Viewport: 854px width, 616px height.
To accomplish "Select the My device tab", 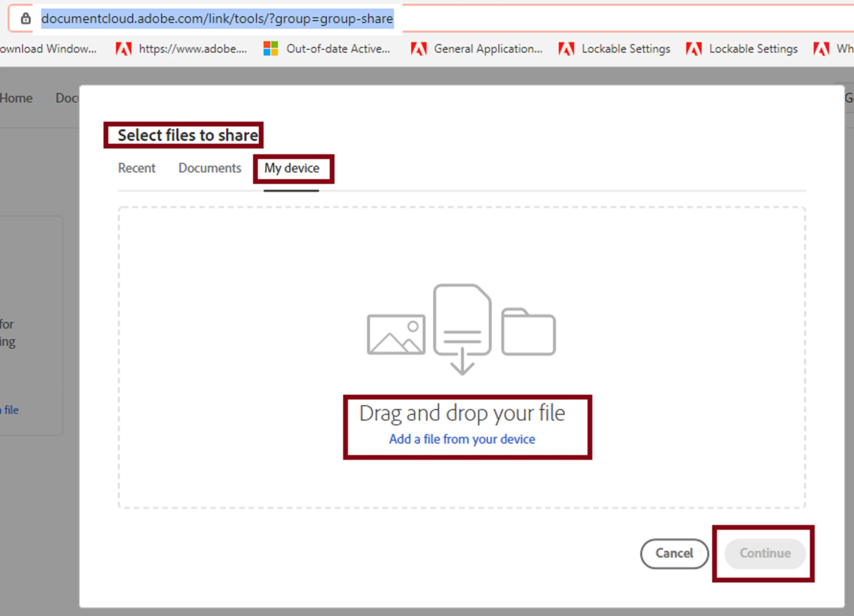I will pos(291,168).
